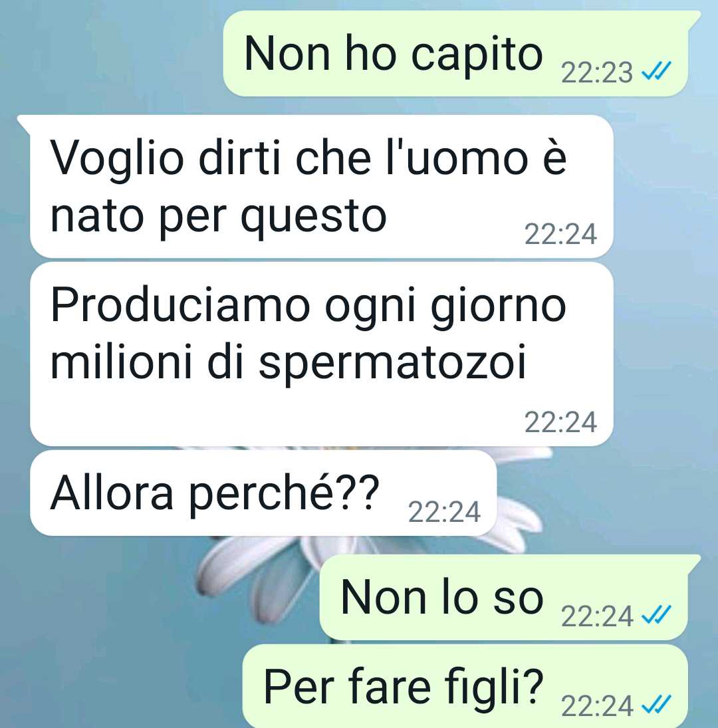
Task: Tap 'Voglio dirti che l'uomo è nato' message
Action: pos(321,186)
